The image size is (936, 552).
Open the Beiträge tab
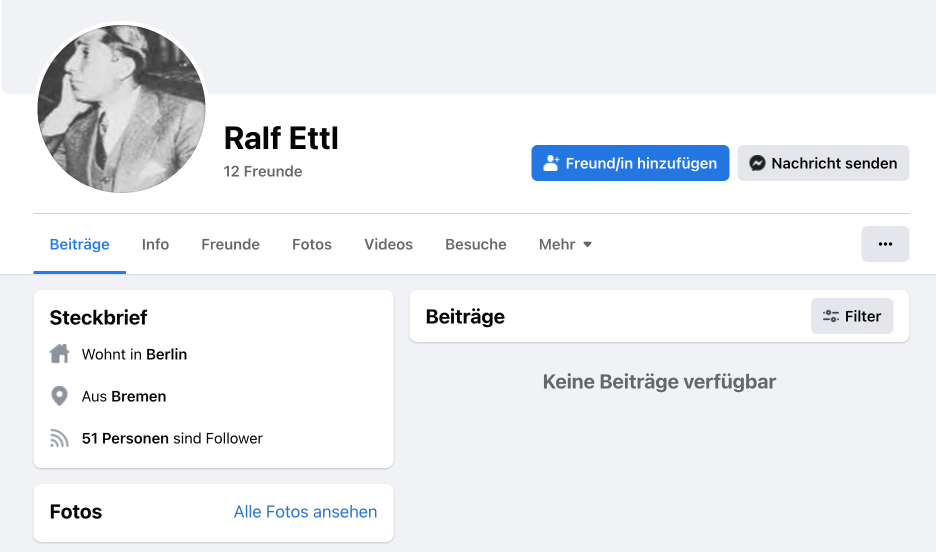coord(80,244)
